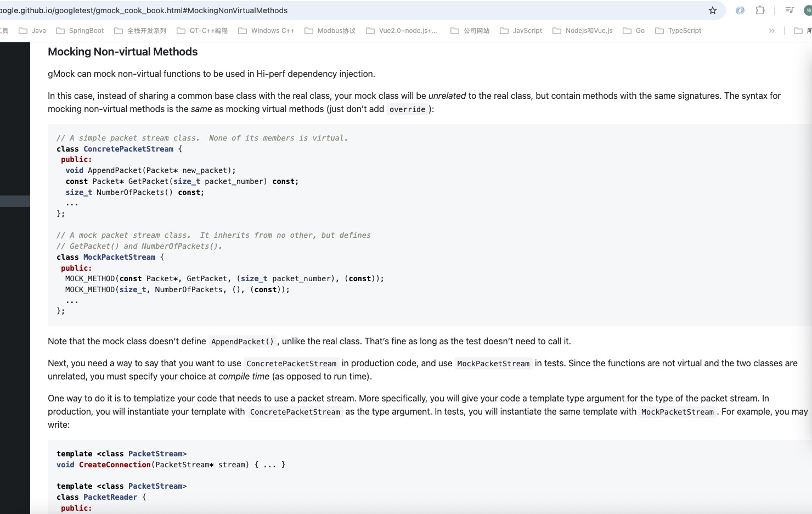The width and height of the screenshot is (812, 514).
Task: Click the italic word unrelated
Action: 447,96
